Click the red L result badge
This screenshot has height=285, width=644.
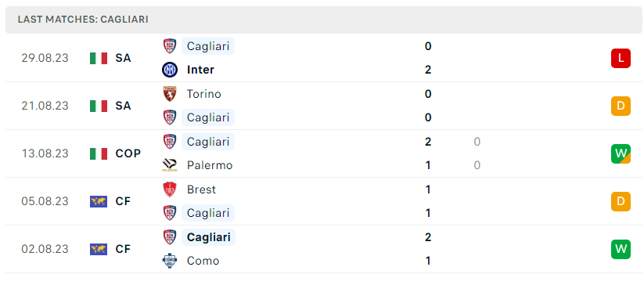click(x=621, y=58)
